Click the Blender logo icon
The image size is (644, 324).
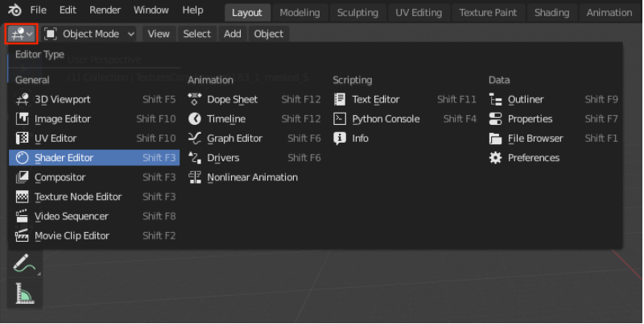(14, 10)
